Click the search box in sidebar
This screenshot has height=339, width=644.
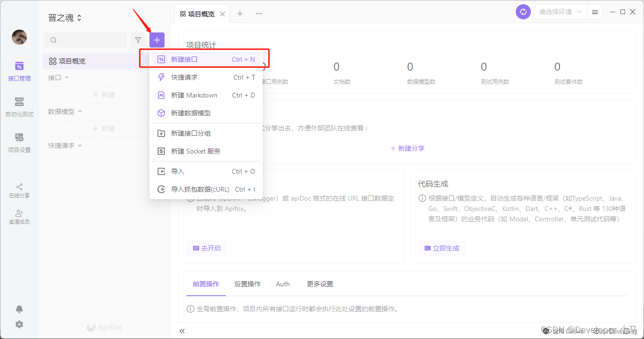[85, 40]
